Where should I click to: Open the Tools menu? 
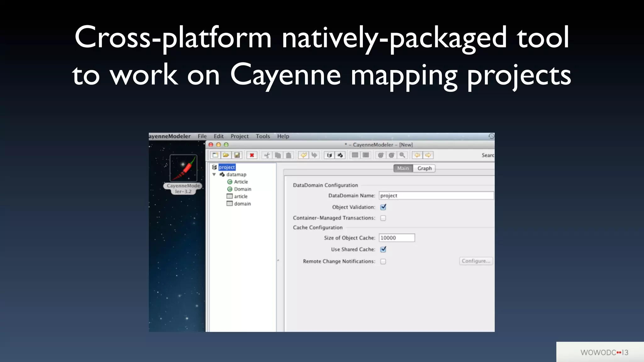[x=263, y=136]
